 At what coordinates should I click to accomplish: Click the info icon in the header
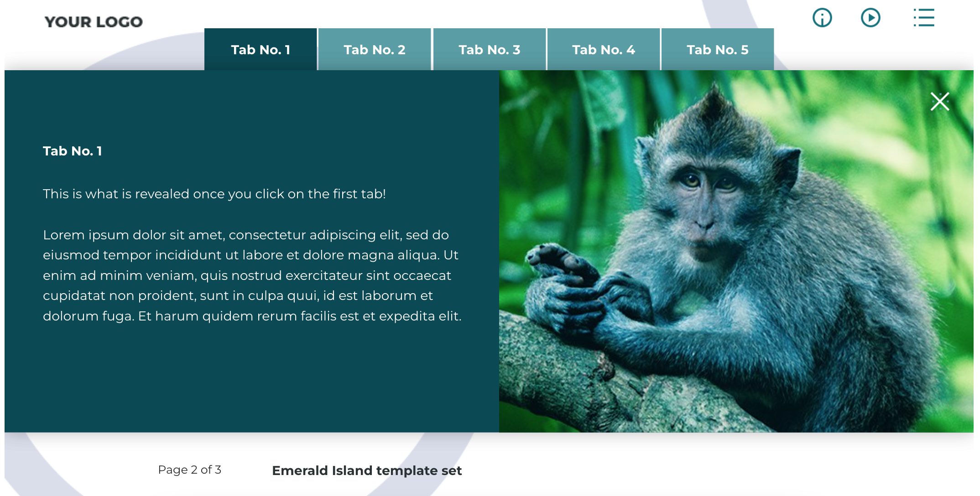[x=821, y=17]
